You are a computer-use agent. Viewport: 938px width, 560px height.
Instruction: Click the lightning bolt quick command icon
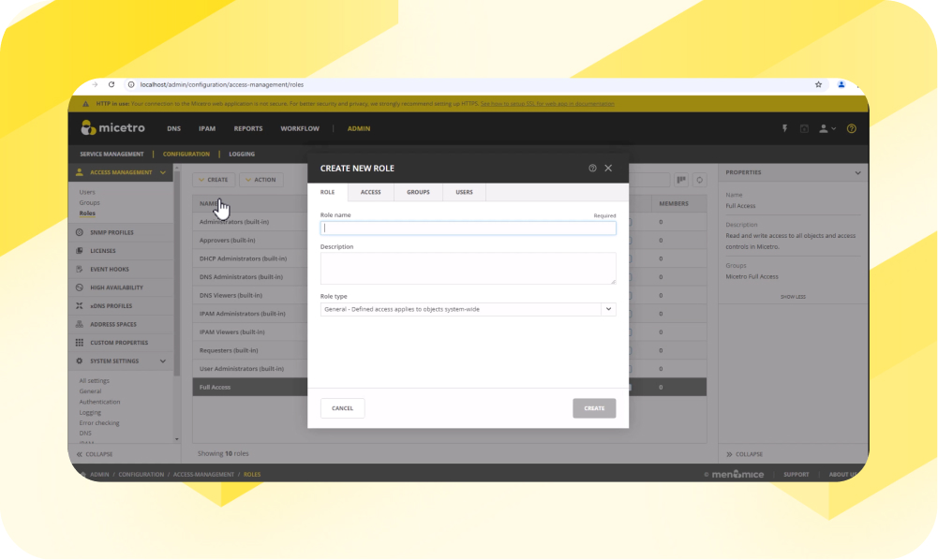(x=785, y=128)
